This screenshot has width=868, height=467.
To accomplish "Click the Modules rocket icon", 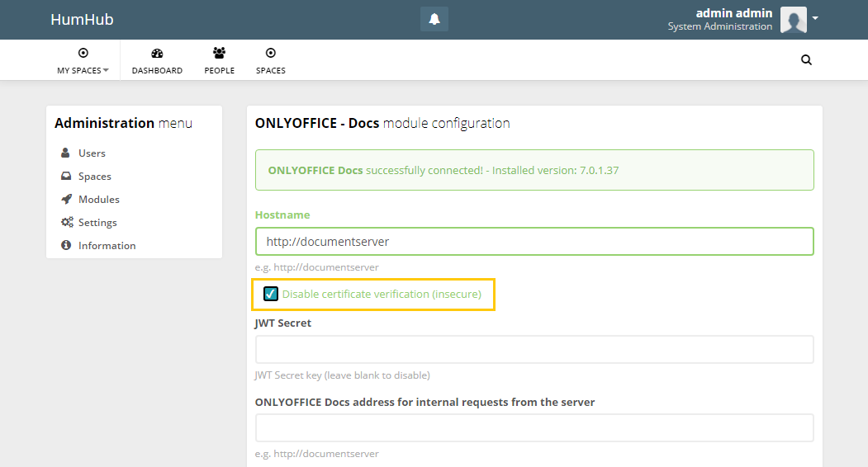I will tap(66, 199).
